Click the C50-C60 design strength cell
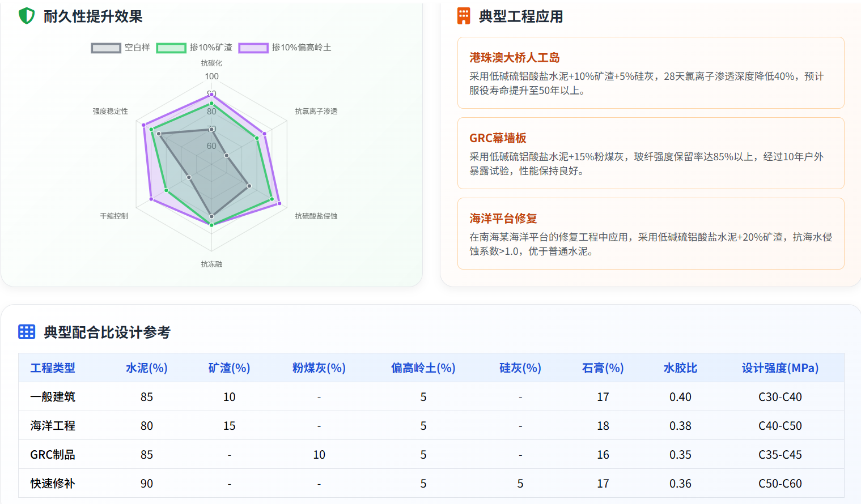The image size is (861, 504). click(780, 484)
